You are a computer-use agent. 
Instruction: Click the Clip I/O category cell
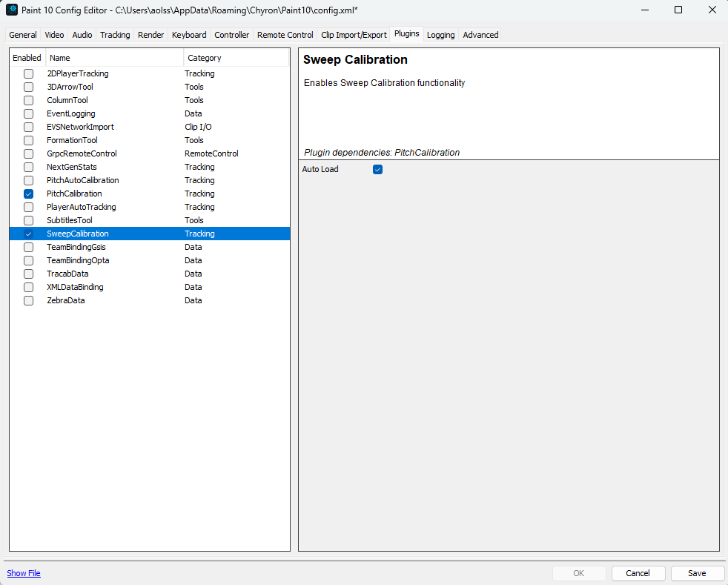pos(198,127)
